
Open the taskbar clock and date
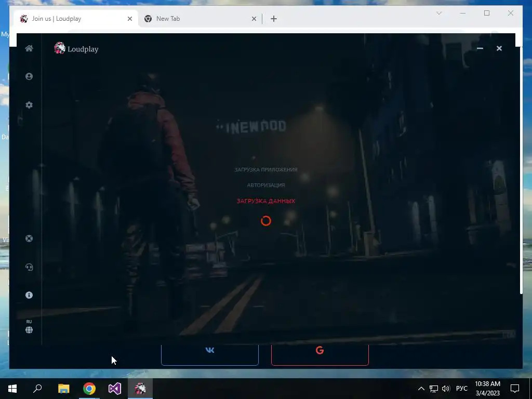point(487,389)
